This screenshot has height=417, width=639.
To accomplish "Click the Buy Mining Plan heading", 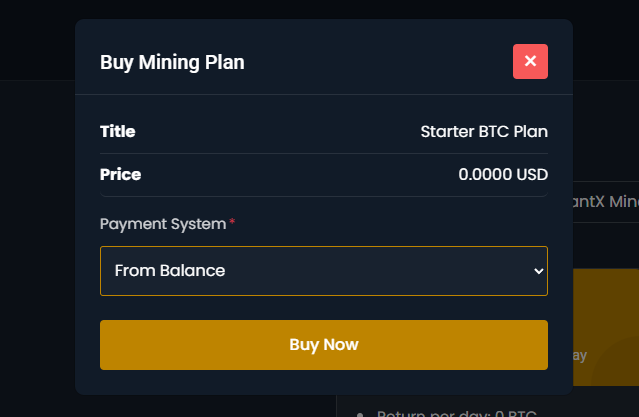I will point(172,62).
